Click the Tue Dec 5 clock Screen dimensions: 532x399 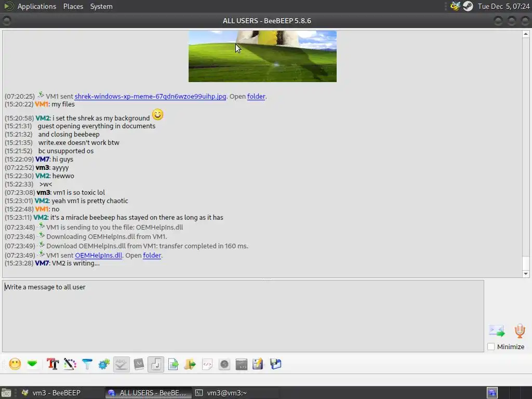pyautogui.click(x=503, y=6)
